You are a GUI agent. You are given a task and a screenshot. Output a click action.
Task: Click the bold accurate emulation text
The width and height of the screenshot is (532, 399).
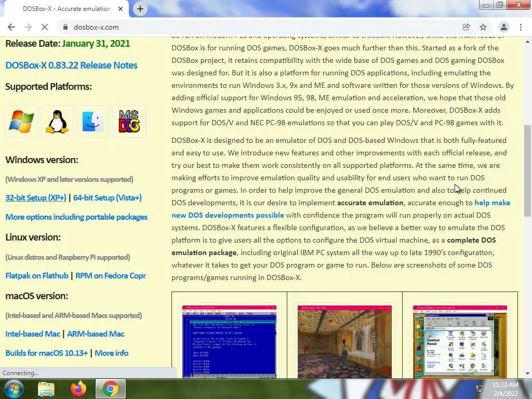[370, 203]
